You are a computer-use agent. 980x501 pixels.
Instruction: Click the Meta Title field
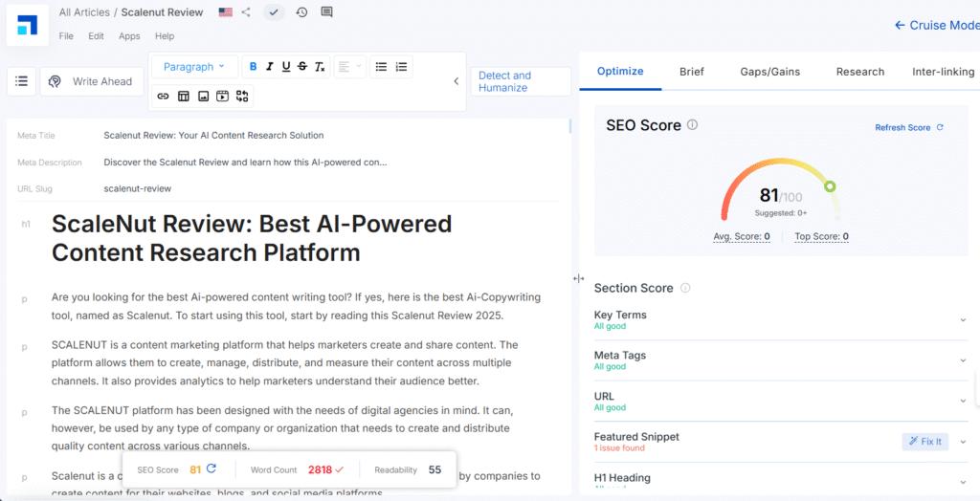tap(213, 136)
